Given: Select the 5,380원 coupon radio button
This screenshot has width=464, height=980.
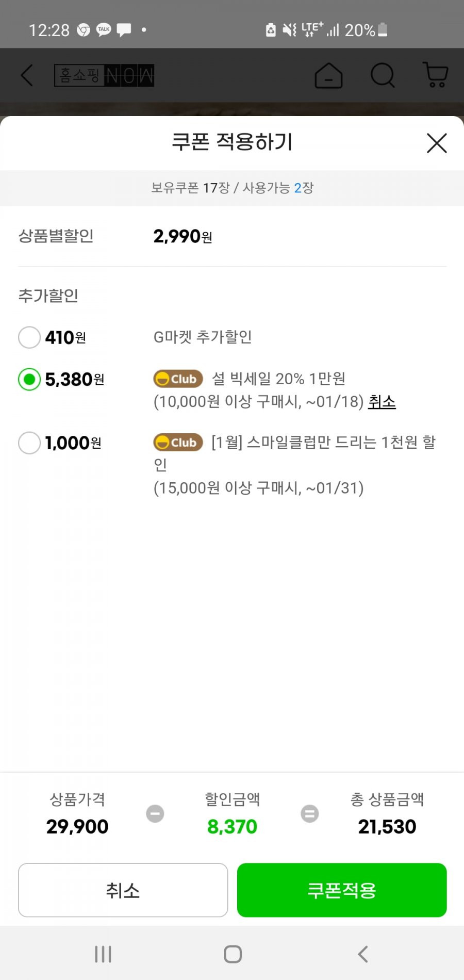Looking at the screenshot, I should pos(29,380).
